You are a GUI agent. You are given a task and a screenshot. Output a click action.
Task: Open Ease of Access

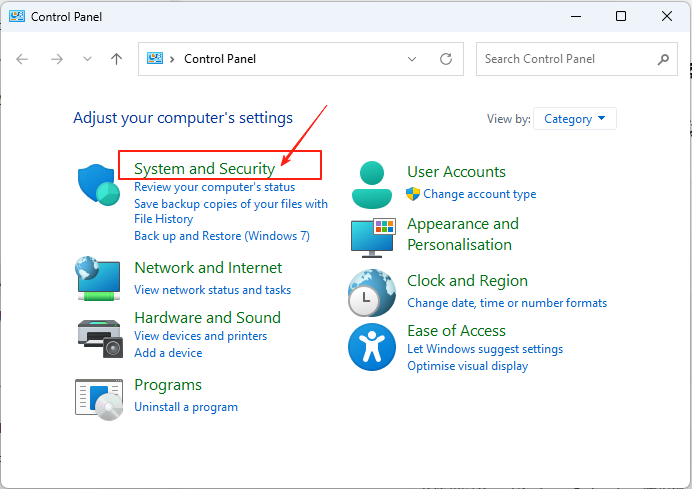(456, 331)
